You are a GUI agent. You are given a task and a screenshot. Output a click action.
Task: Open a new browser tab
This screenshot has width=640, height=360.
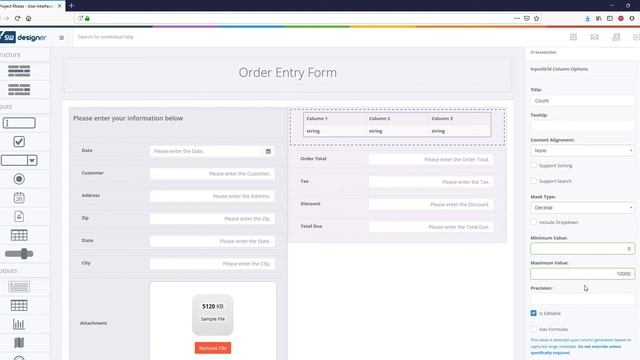point(71,6)
